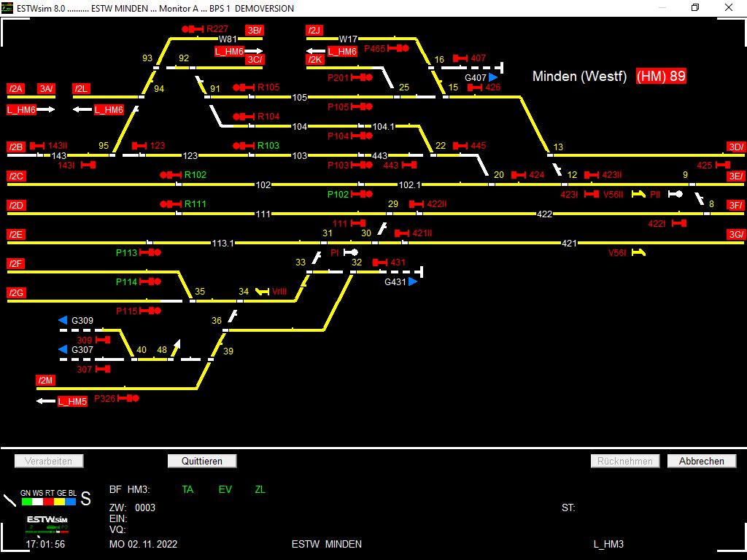The height and width of the screenshot is (560, 747).
Task: Click the yellow GE segment of color bar
Action: click(60, 502)
